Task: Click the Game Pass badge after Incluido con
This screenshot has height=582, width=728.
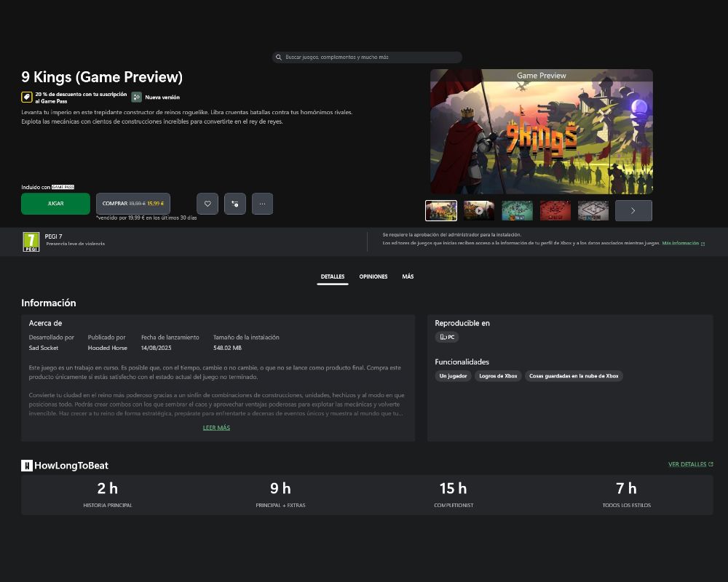Action: 63,187
